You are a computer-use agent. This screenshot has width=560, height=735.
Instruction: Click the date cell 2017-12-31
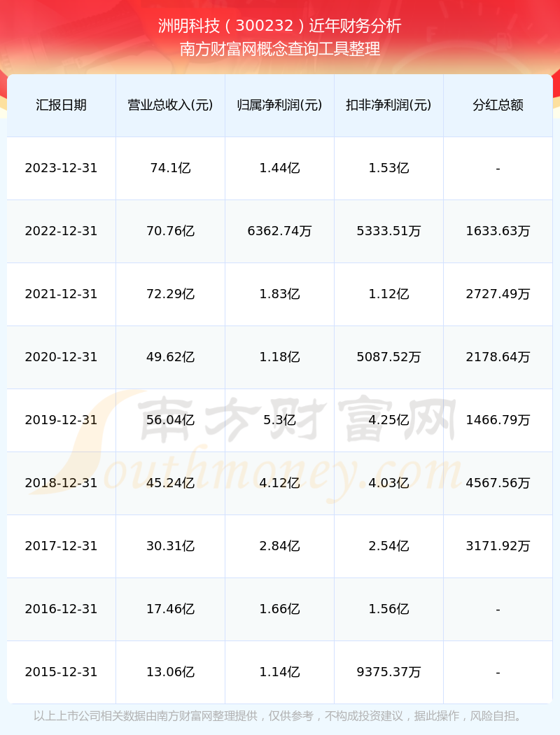pos(62,546)
